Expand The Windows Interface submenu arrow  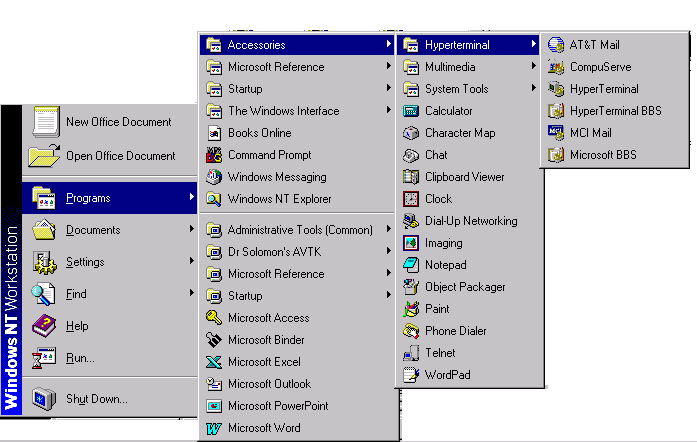click(389, 109)
